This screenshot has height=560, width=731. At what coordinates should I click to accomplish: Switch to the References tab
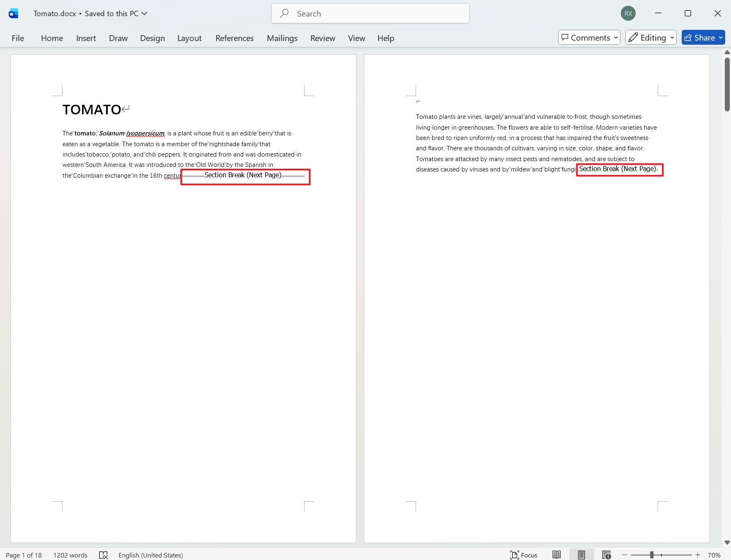[234, 38]
